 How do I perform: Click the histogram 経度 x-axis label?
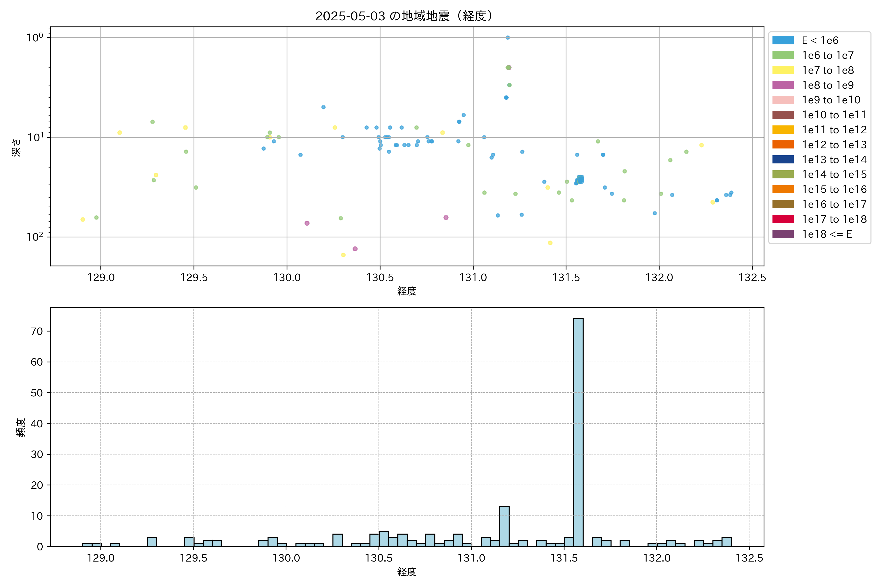(x=407, y=572)
